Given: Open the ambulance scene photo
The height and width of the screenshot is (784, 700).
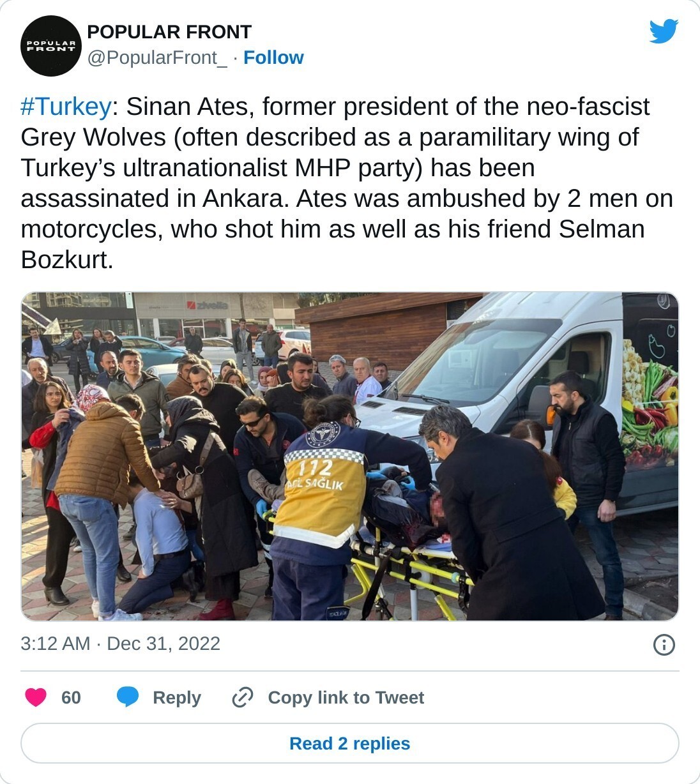Looking at the screenshot, I should tap(350, 456).
